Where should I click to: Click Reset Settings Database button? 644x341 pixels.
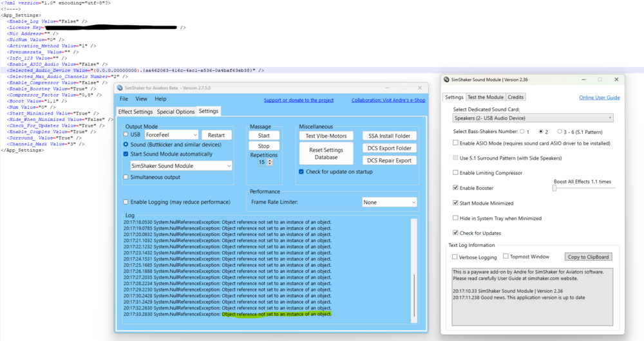[x=326, y=154]
